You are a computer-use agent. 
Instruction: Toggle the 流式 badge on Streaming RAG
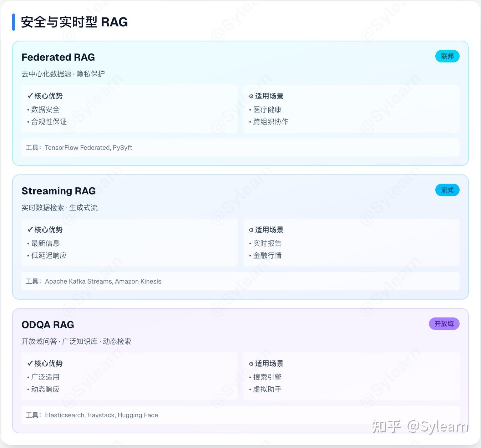pyautogui.click(x=447, y=190)
